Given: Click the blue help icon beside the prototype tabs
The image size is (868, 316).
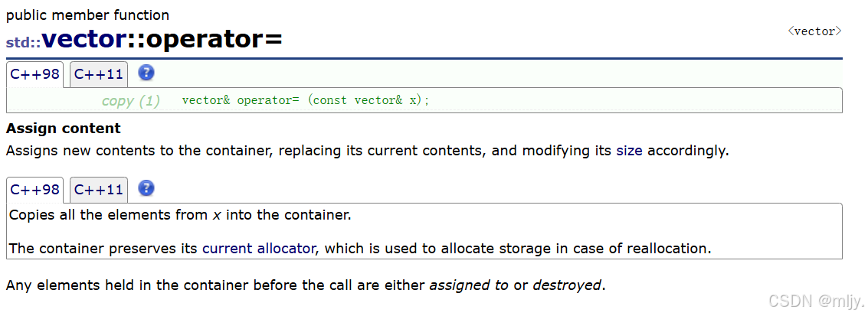Looking at the screenshot, I should (146, 73).
